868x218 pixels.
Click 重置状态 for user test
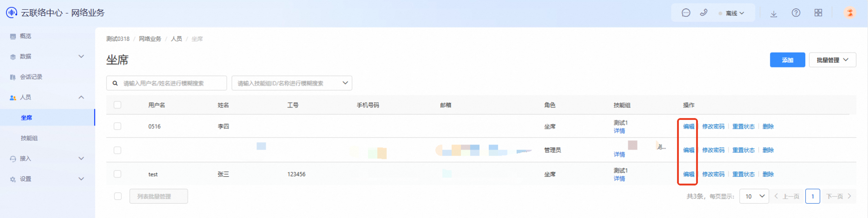point(743,174)
